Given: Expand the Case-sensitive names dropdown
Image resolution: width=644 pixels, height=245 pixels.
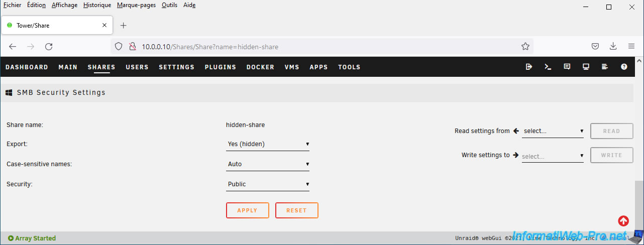Looking at the screenshot, I should [268, 164].
